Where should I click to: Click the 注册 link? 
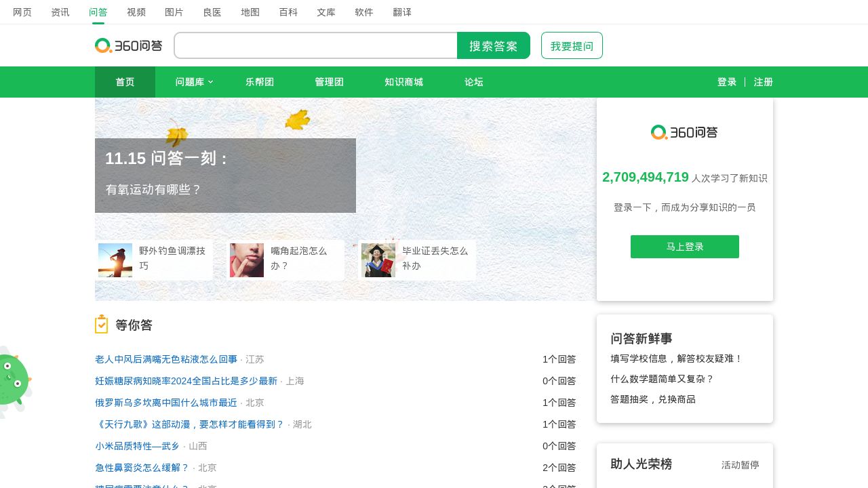[x=764, y=82]
